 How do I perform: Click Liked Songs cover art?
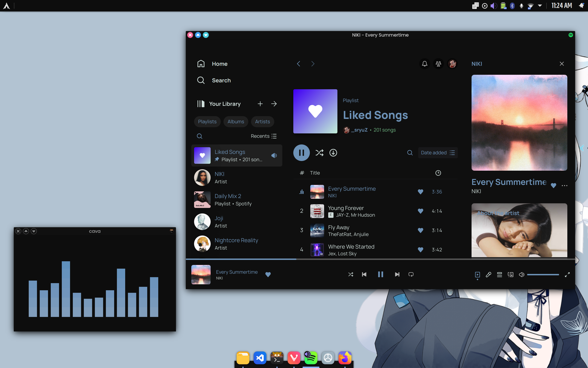coord(315,111)
